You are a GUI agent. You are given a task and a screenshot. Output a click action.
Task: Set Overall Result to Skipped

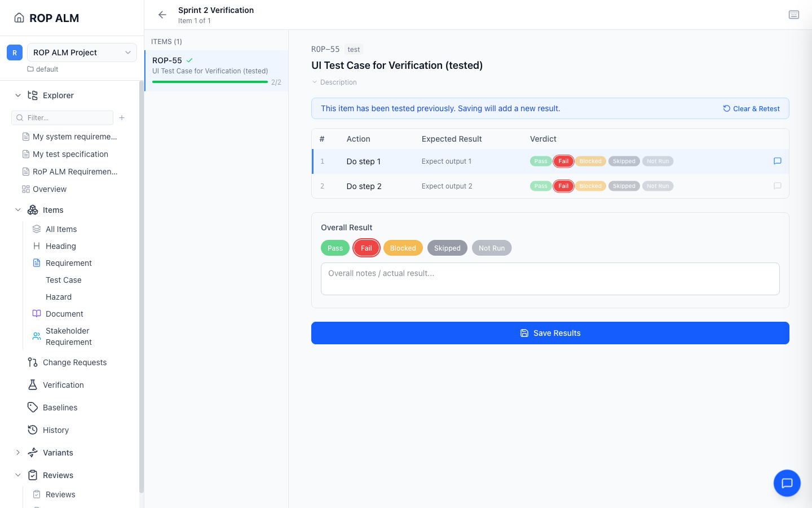point(447,248)
